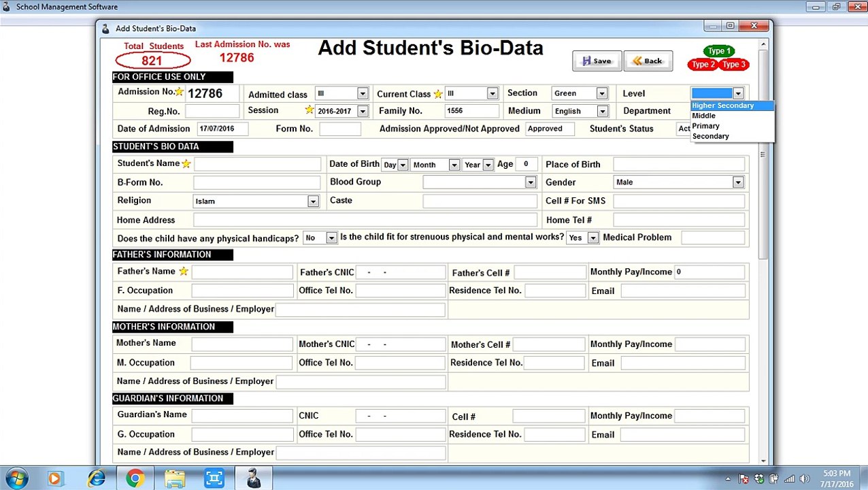Open the Date of Birth Month dropdown
This screenshot has height=490, width=868.
coord(454,165)
